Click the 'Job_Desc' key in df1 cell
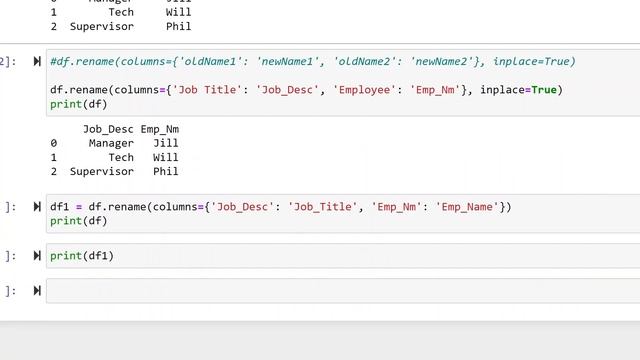 click(242, 207)
